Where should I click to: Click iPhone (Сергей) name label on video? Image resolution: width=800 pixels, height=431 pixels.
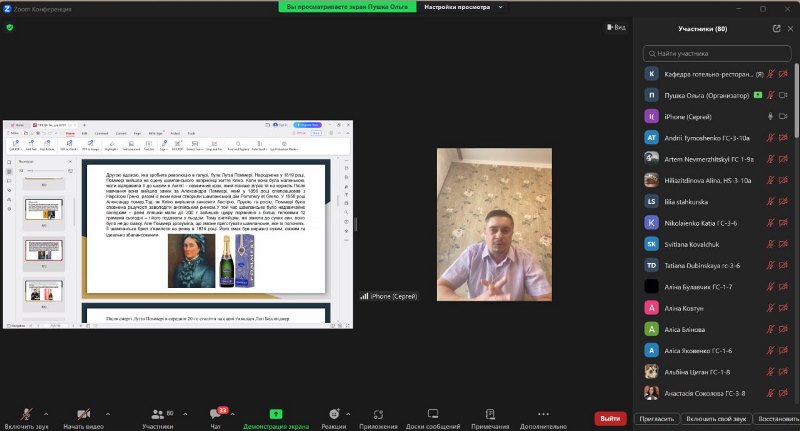point(393,296)
